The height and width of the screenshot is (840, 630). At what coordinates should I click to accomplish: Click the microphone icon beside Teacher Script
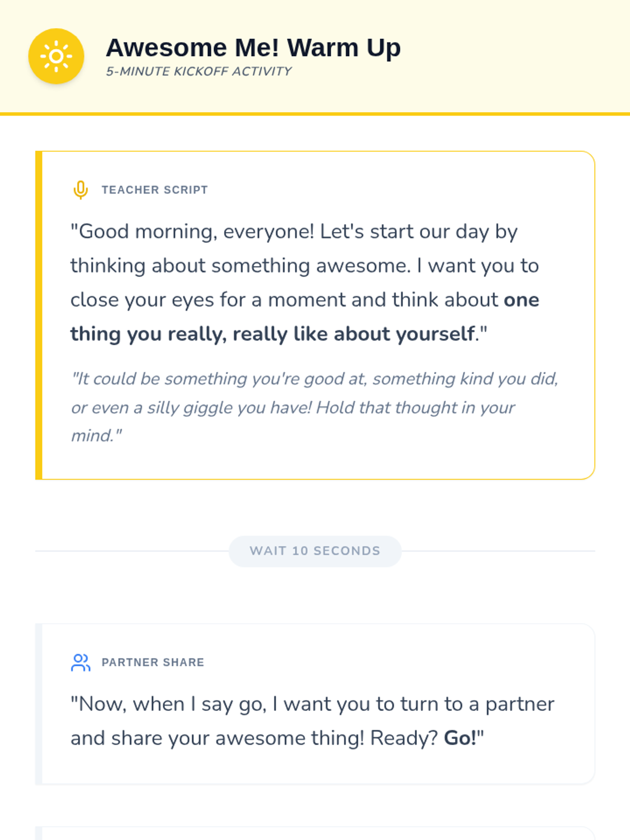80,190
